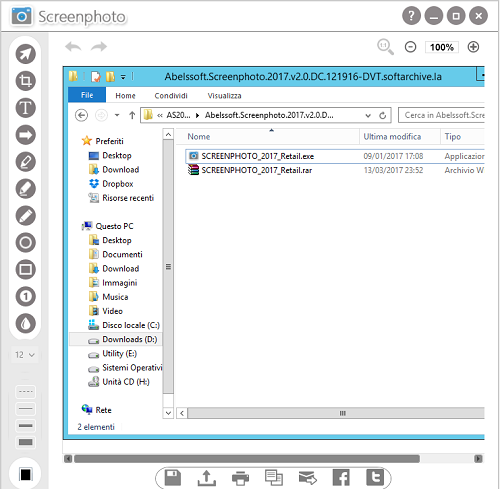
Task: Click the preview scrollbar right arrow
Action: tap(478, 459)
